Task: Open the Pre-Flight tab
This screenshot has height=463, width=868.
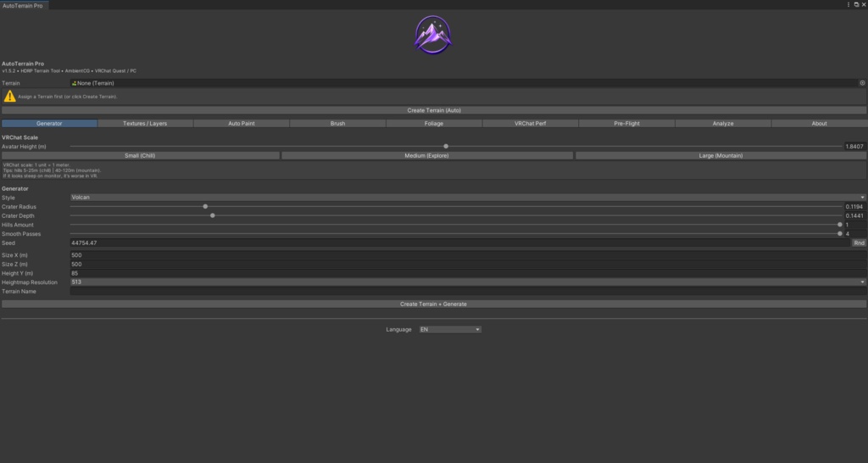Action: pos(626,124)
